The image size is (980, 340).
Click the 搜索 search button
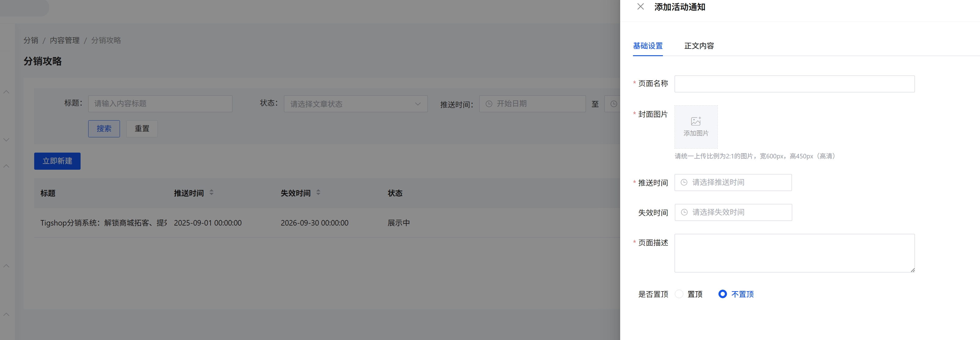pos(104,128)
